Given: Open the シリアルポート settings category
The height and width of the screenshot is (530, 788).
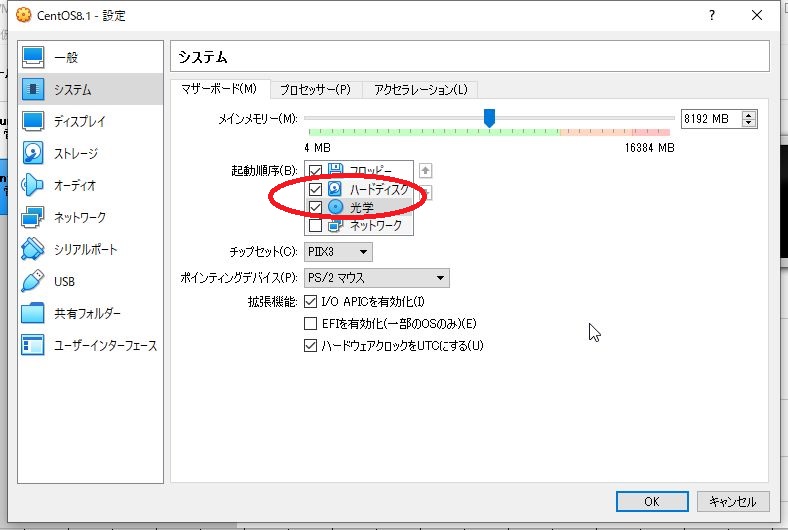Looking at the screenshot, I should pyautogui.click(x=90, y=249).
